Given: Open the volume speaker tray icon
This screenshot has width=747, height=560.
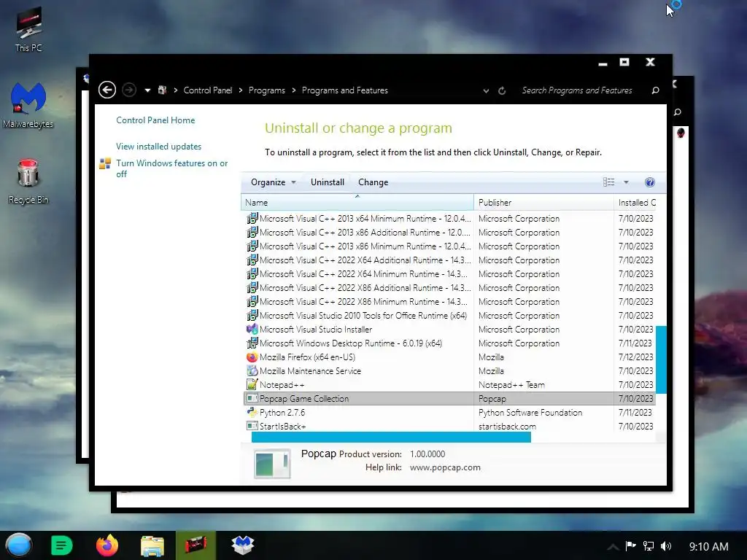Looking at the screenshot, I should (666, 546).
